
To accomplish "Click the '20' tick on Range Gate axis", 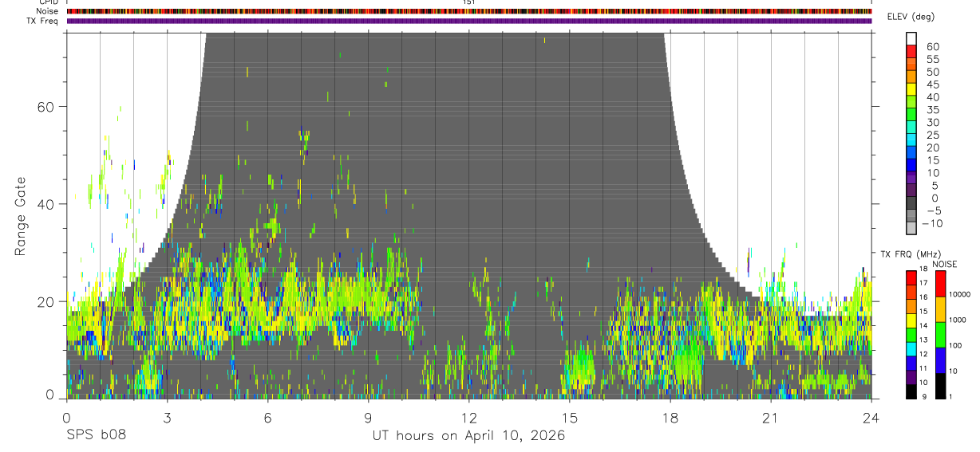I will (47, 301).
